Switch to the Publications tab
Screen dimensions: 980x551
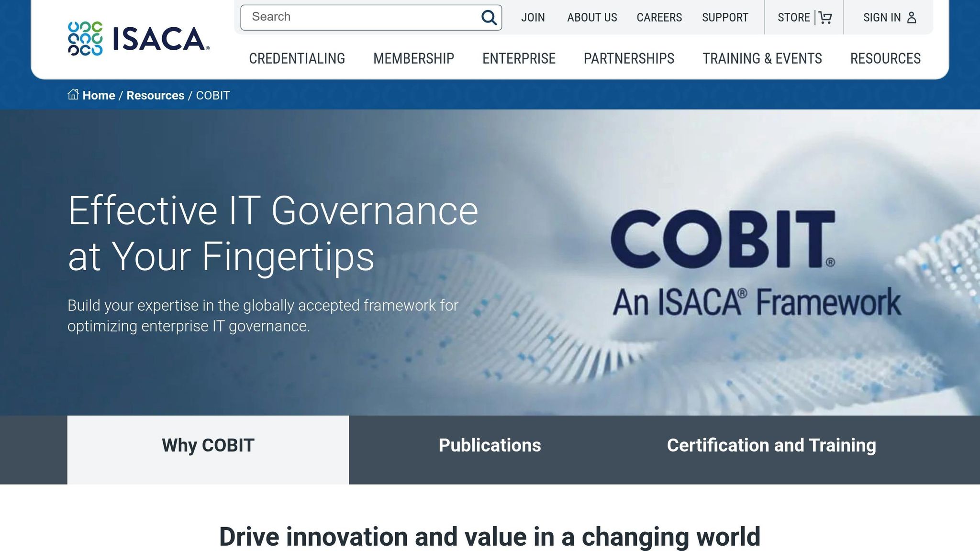490,445
